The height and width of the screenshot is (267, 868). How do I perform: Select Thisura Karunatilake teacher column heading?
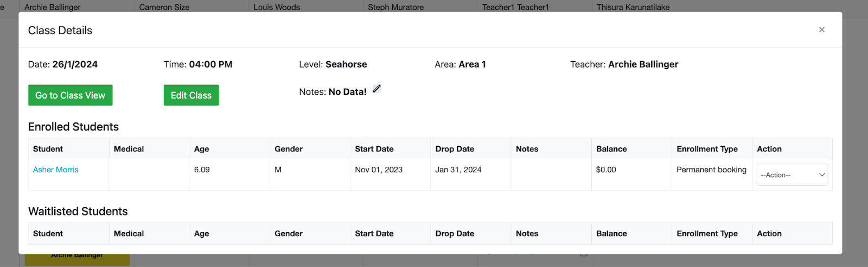click(x=633, y=7)
